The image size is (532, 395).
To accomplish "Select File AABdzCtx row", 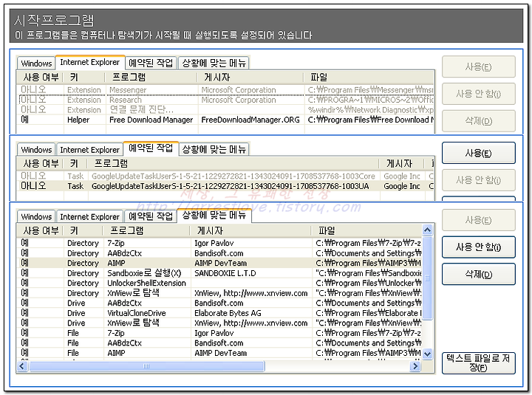I will coord(219,343).
